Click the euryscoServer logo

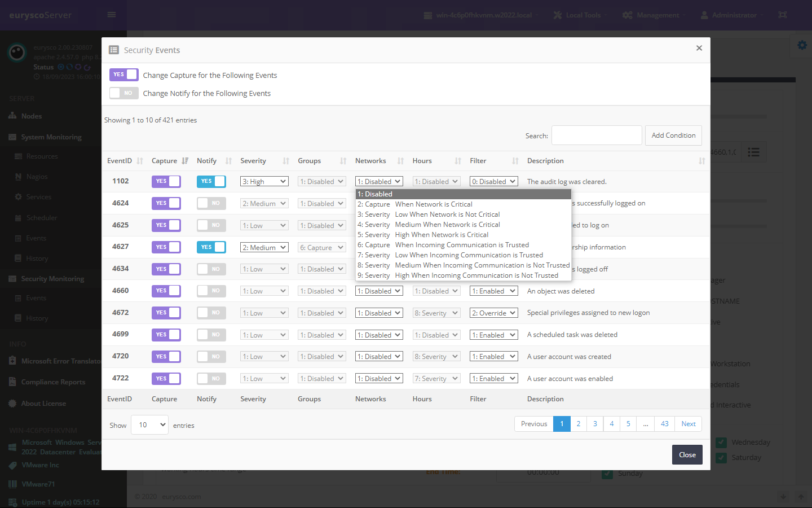click(x=41, y=15)
